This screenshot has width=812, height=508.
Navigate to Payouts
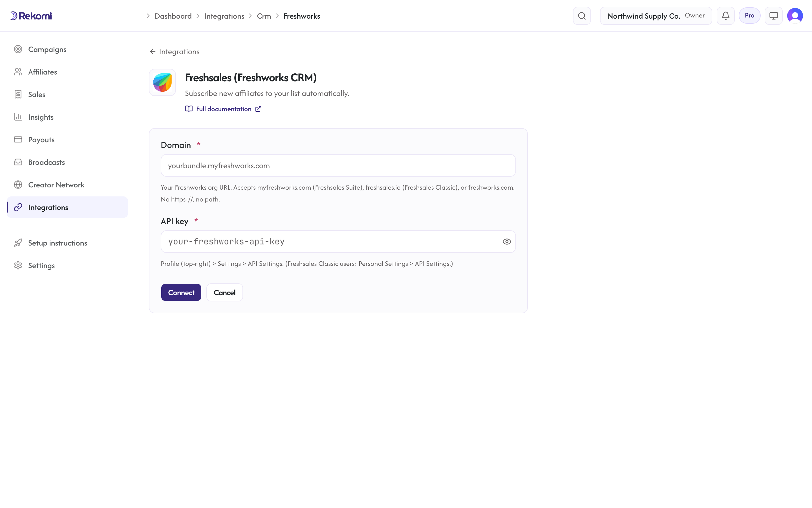[x=67, y=139]
